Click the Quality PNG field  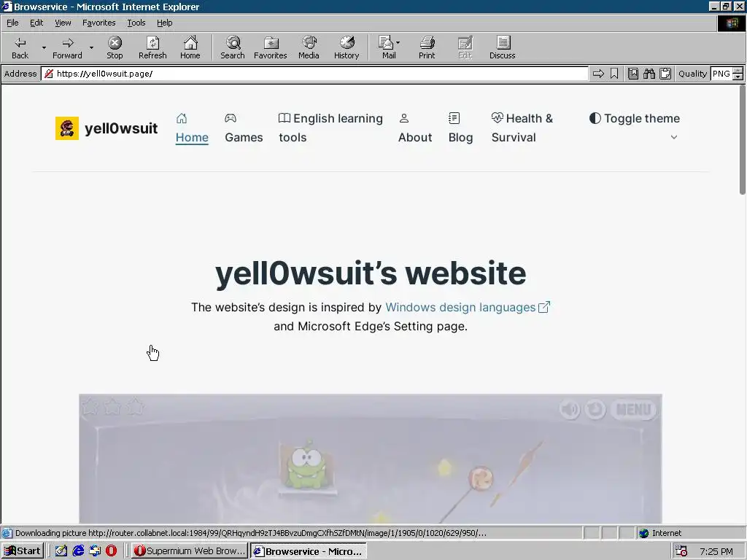click(x=721, y=74)
